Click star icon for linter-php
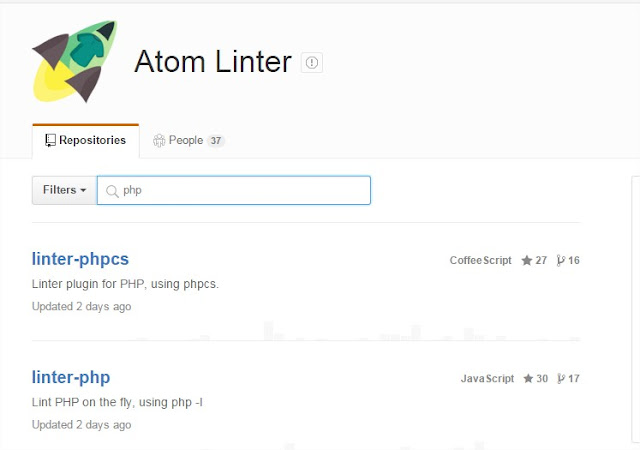640x450 pixels. click(x=526, y=379)
